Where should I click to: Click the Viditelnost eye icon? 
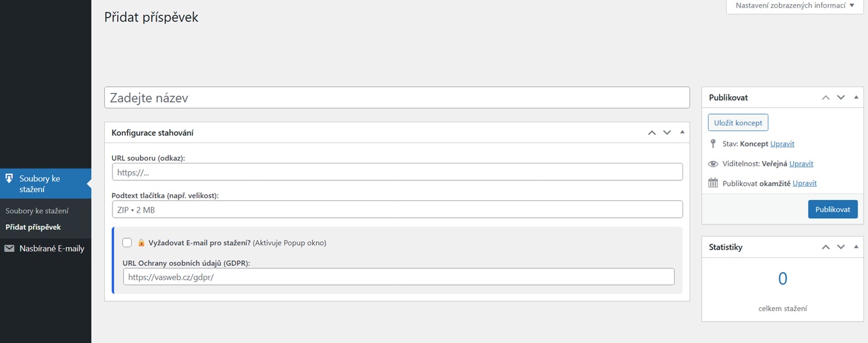tap(713, 164)
